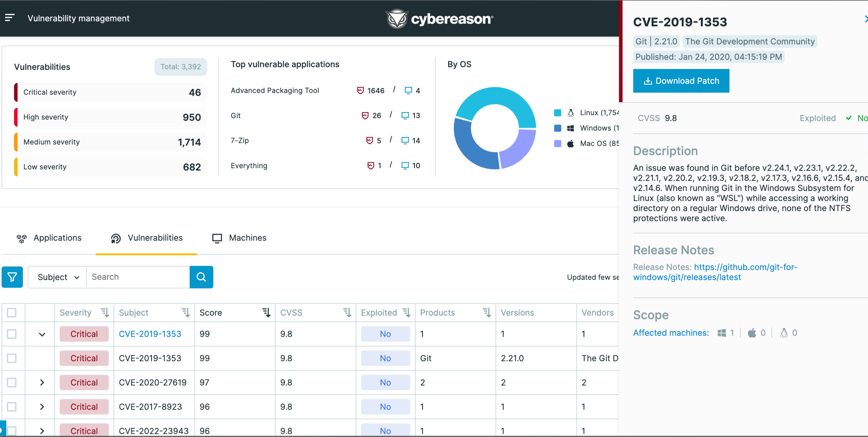Open the Subject search field dropdown
Viewport: 868px width, 437px height.
(58, 277)
